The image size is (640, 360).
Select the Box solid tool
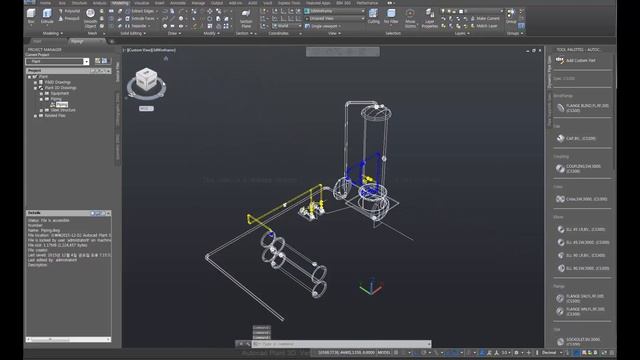[31, 16]
